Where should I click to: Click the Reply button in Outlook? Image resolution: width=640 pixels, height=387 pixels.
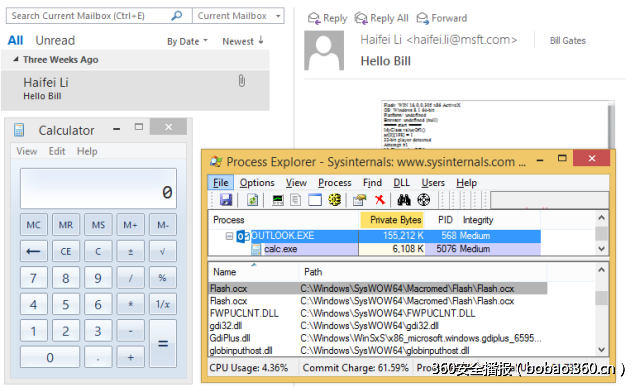tap(327, 18)
